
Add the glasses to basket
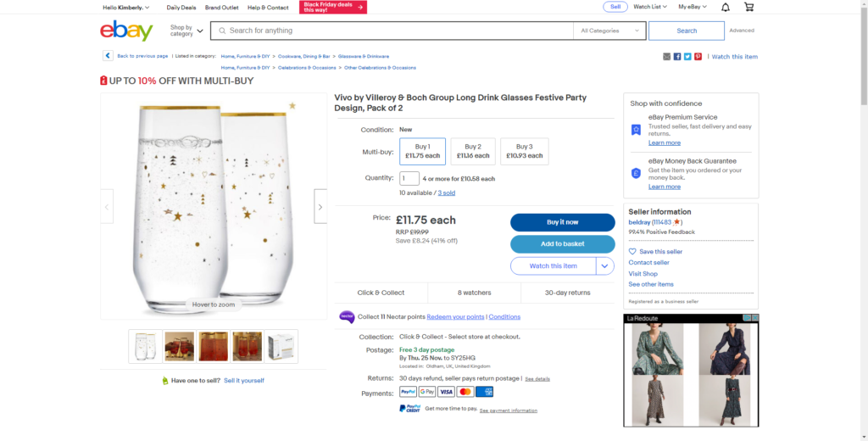click(x=562, y=244)
